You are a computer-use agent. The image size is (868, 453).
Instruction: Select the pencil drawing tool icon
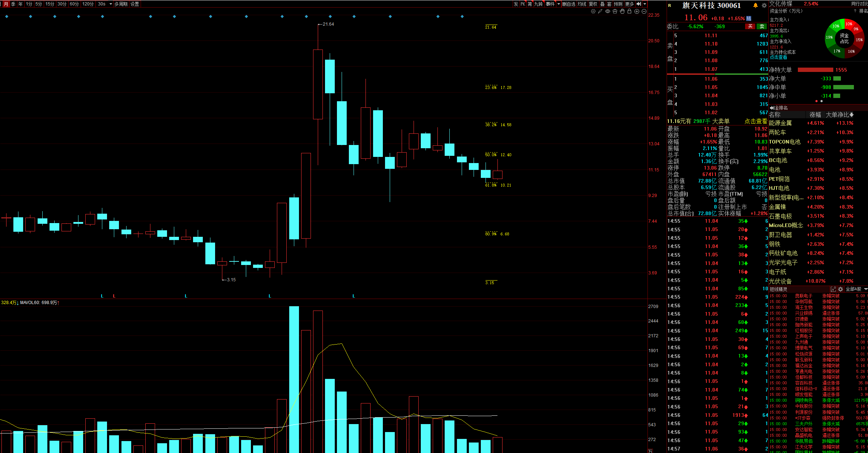click(x=600, y=12)
